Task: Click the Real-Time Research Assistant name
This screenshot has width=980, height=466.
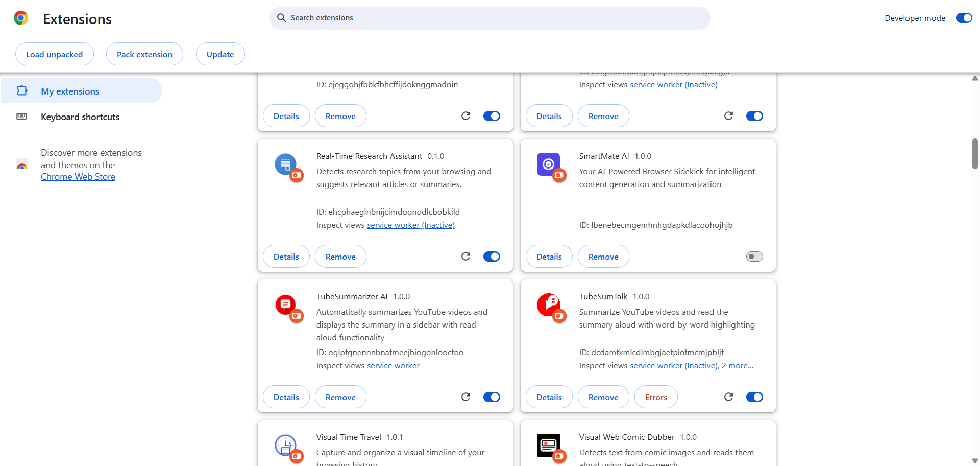Action: 369,156
